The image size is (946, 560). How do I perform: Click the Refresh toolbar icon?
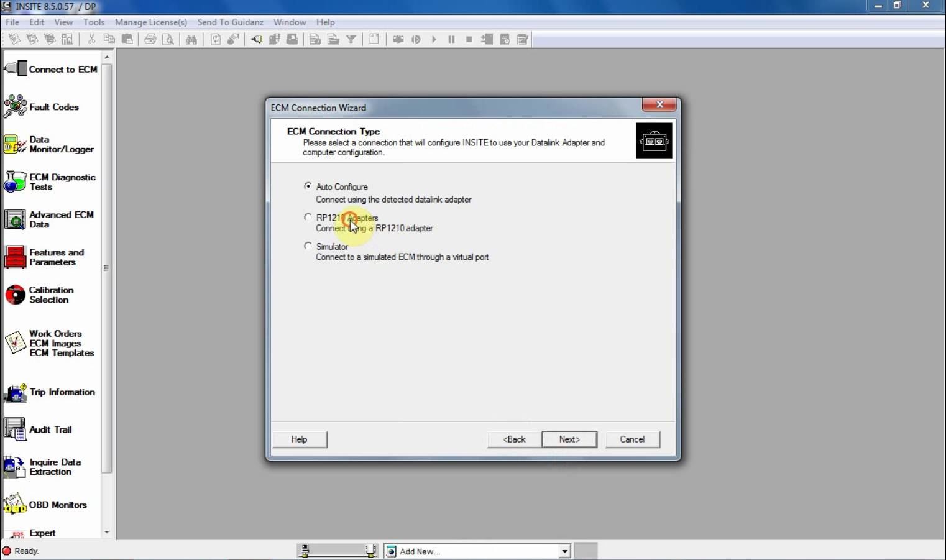(x=216, y=39)
